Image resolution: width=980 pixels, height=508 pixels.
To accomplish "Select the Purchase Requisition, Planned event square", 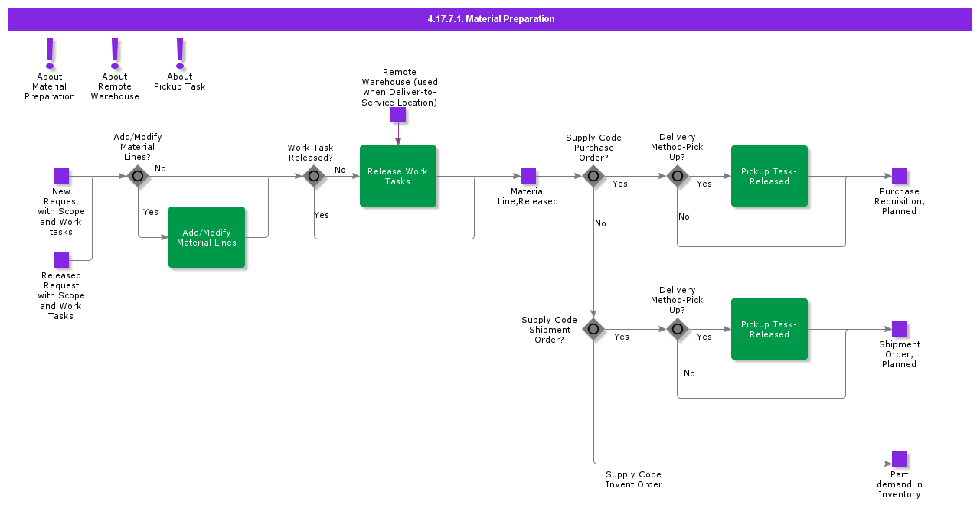I will point(900,176).
